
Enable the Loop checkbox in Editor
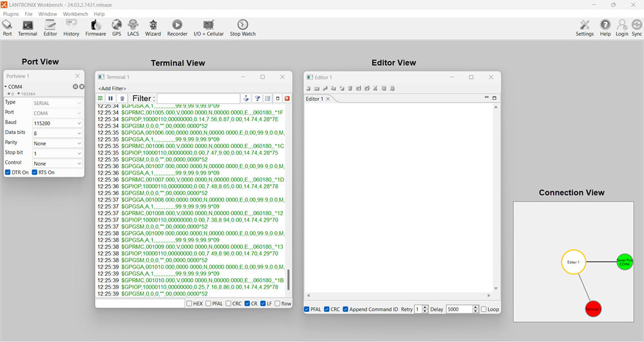484,309
